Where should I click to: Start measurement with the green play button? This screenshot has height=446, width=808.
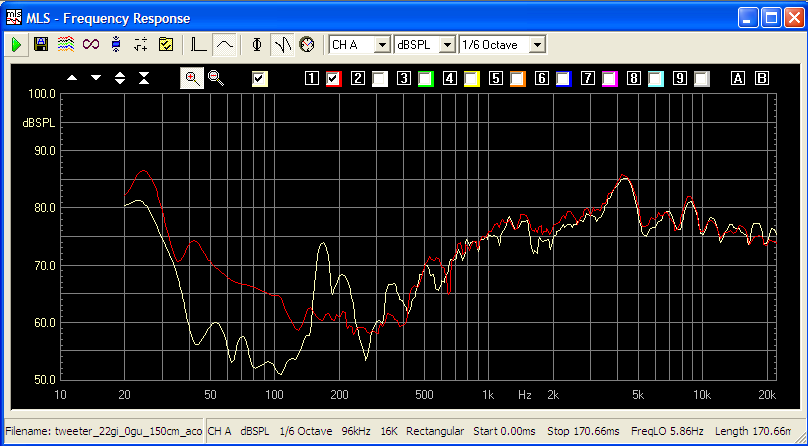pyautogui.click(x=16, y=45)
